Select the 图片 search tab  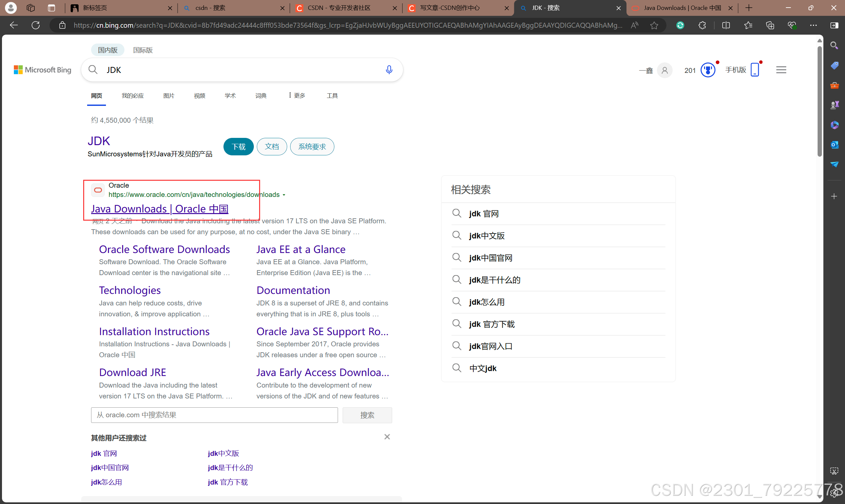click(169, 96)
